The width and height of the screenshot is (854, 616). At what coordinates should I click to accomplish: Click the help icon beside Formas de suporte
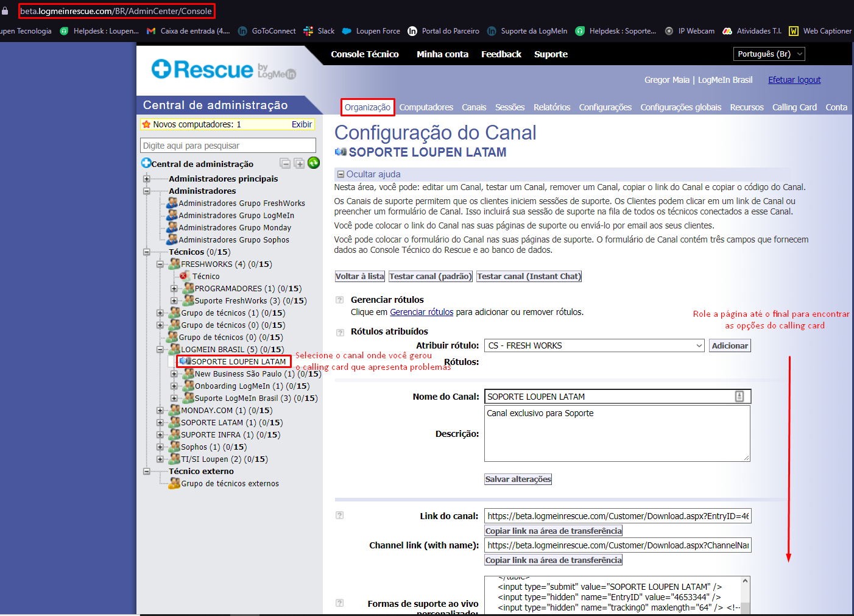click(340, 603)
